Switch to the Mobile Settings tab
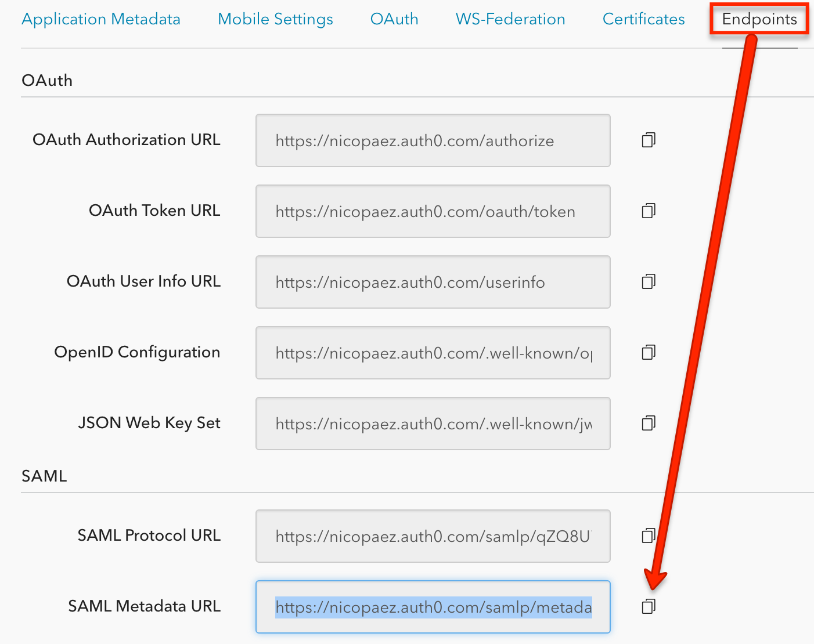 coord(275,19)
